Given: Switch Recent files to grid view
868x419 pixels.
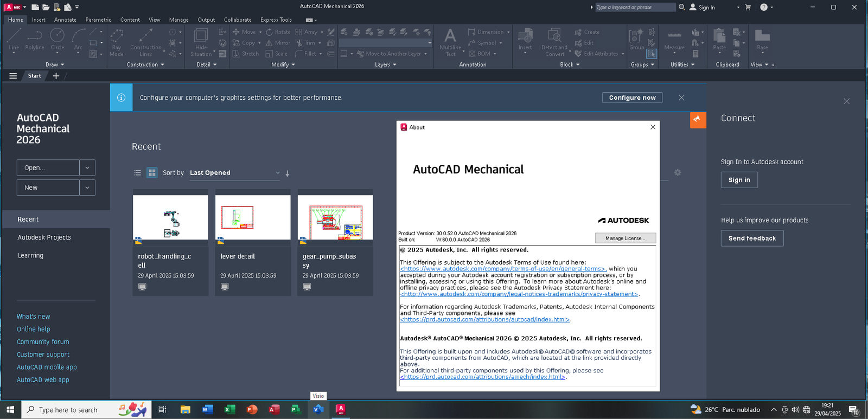Looking at the screenshot, I should pos(152,173).
